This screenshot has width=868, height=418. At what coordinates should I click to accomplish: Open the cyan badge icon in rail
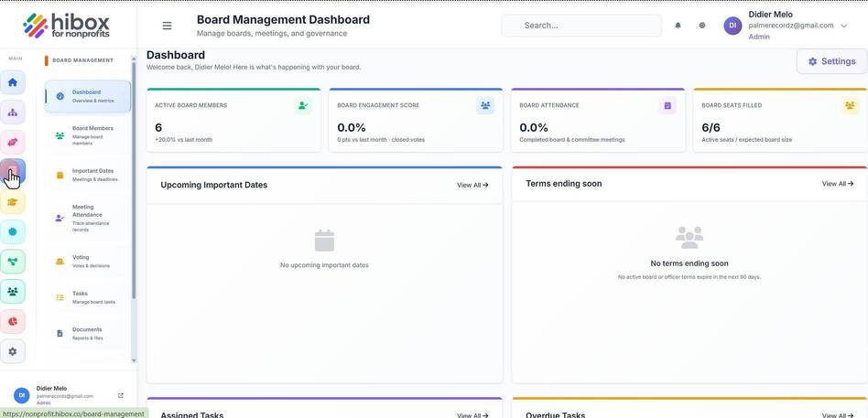pos(13,231)
